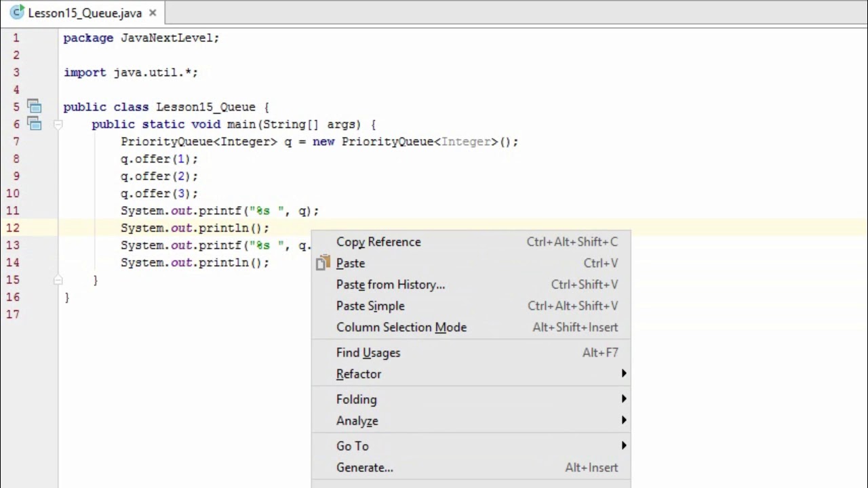Click the run gutter icon beside line 6

pos(34,124)
